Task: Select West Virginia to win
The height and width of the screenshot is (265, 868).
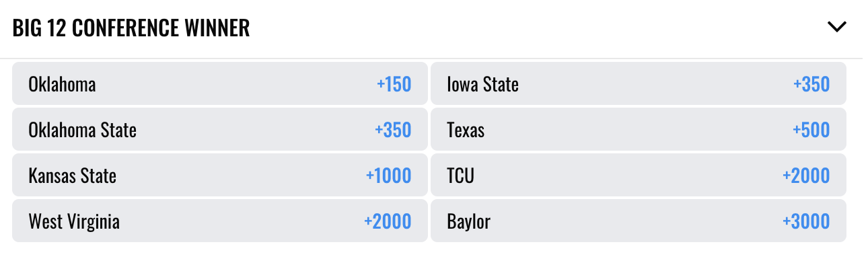Action: (x=220, y=221)
